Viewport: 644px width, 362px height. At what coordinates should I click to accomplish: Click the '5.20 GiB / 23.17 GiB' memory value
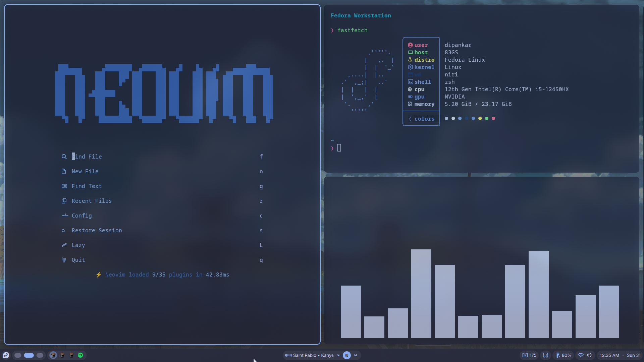478,104
